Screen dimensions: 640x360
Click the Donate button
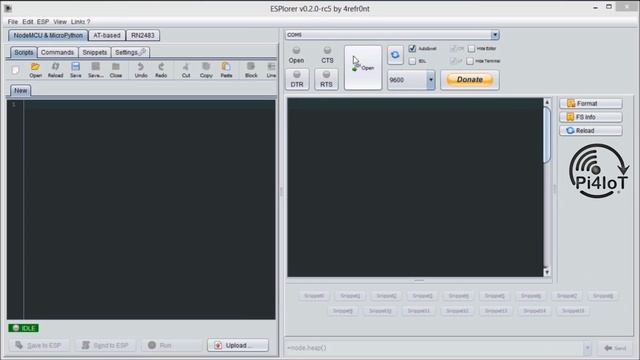(470, 80)
